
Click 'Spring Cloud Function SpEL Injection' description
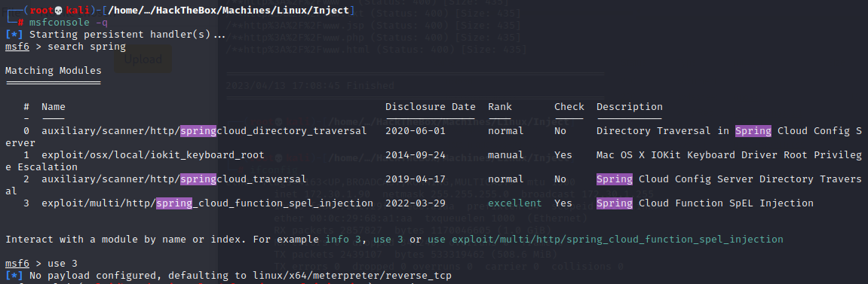click(704, 203)
